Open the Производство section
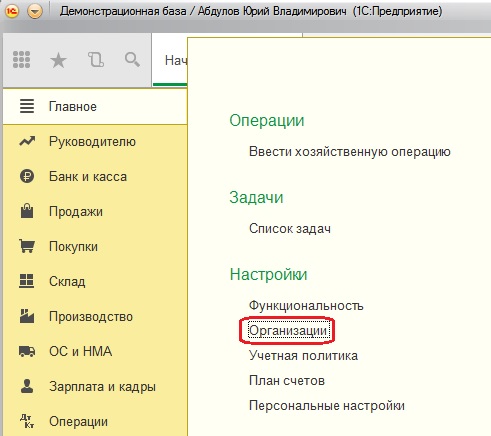Screen dimensions: 491x436 tap(95, 317)
